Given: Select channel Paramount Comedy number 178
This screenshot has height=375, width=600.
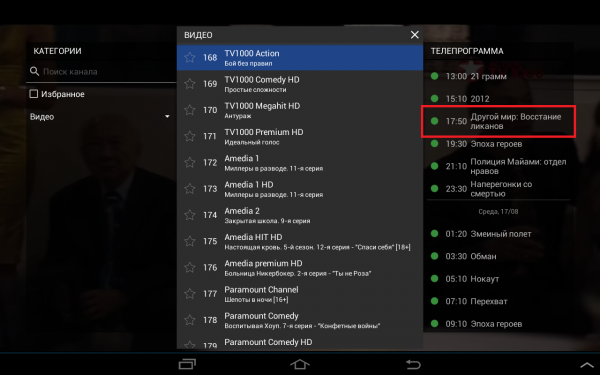Looking at the screenshot, I should coord(300,320).
